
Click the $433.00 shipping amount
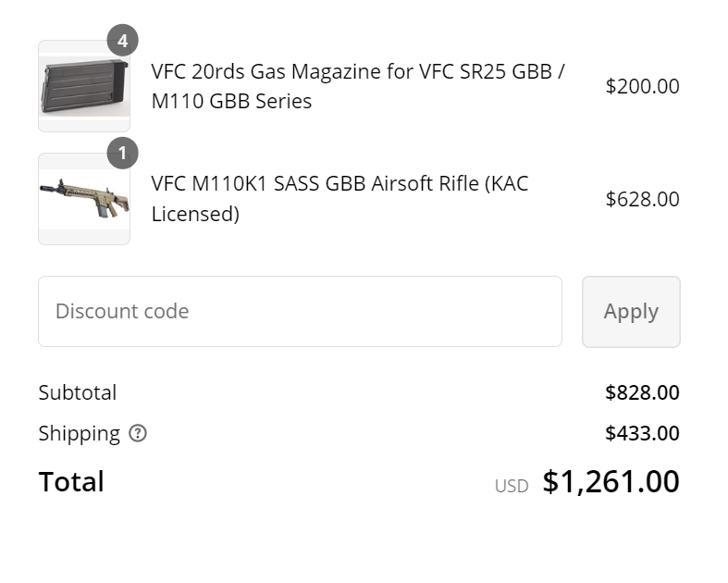642,433
